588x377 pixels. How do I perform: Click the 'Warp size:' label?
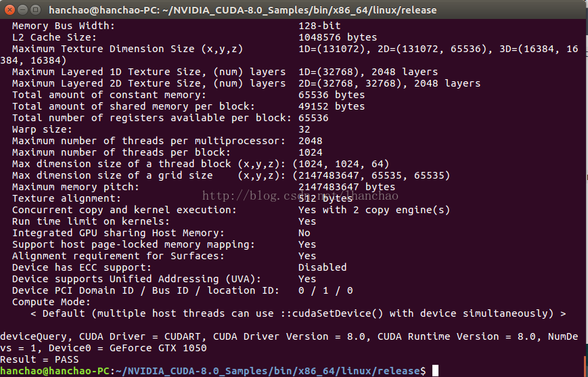click(x=42, y=129)
